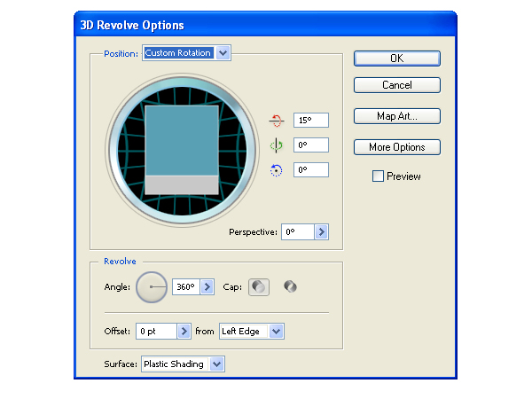The image size is (532, 399).
Task: Click the Y-axis rotation icon
Action: pos(276,145)
